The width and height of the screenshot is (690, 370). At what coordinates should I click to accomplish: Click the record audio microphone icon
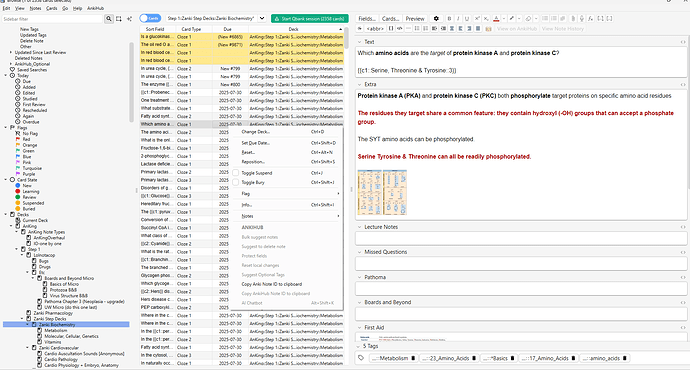coord(582,18)
